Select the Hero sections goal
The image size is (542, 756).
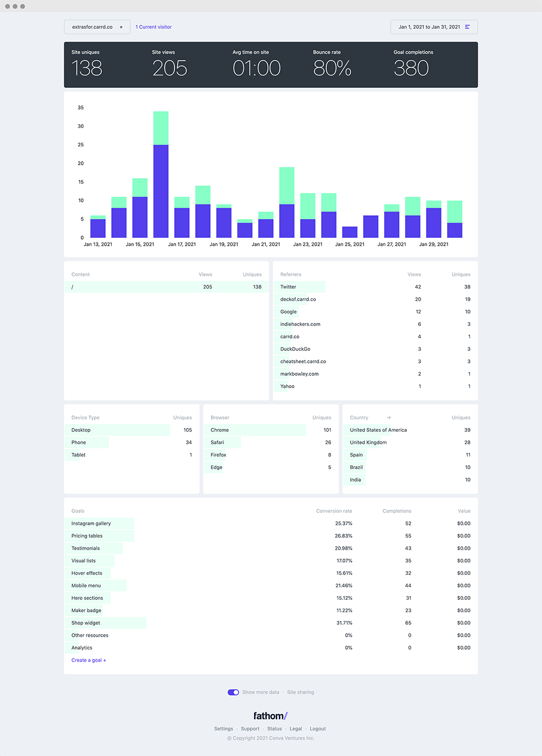tap(271, 598)
